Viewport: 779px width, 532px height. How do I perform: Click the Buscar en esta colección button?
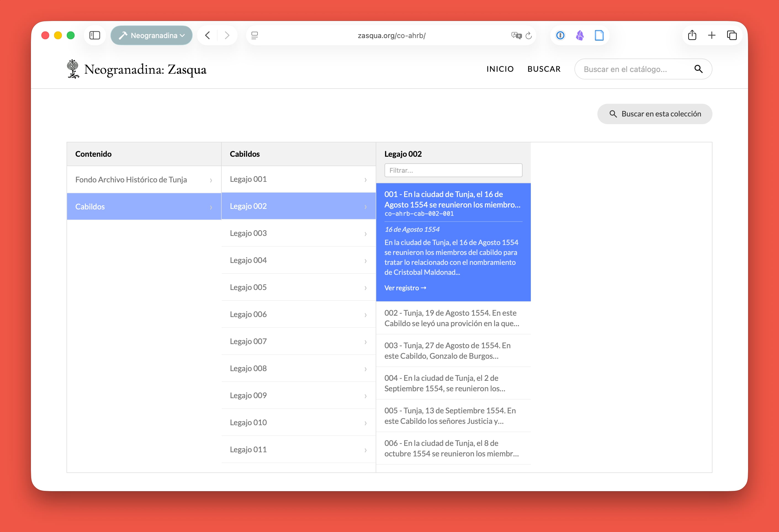pyautogui.click(x=654, y=114)
